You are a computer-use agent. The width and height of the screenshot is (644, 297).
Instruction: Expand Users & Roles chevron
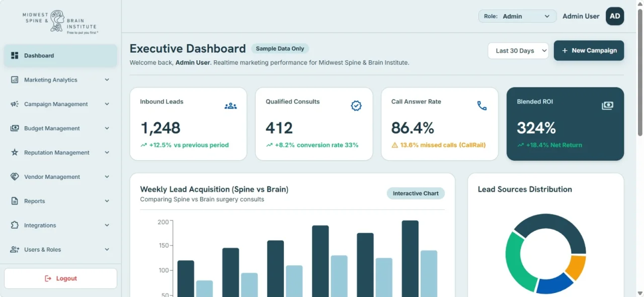coord(107,249)
